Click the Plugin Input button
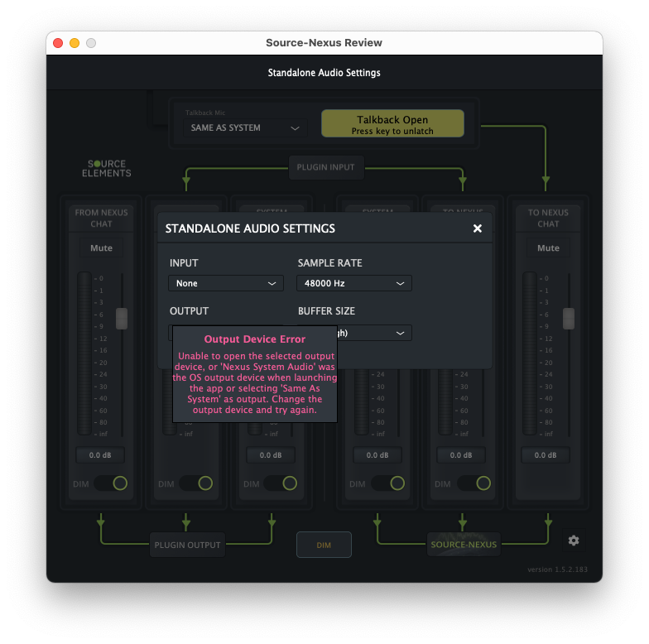Viewport: 649px width, 644px height. click(325, 167)
